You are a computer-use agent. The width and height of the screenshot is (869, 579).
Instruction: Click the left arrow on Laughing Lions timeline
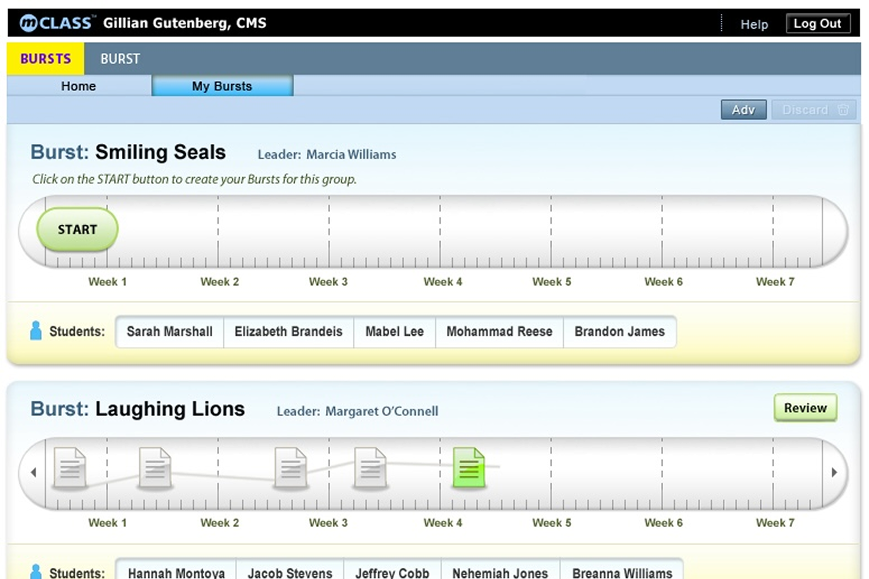pos(33,472)
